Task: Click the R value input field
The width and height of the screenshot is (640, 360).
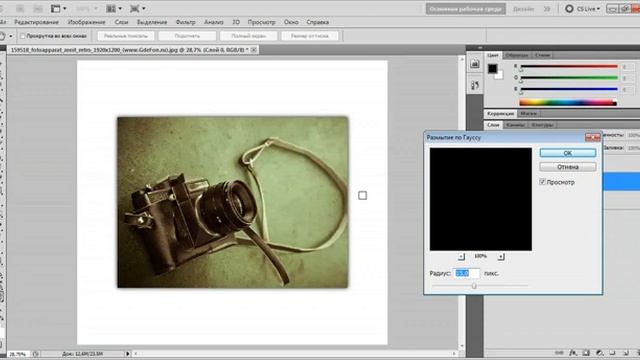Action: 628,67
